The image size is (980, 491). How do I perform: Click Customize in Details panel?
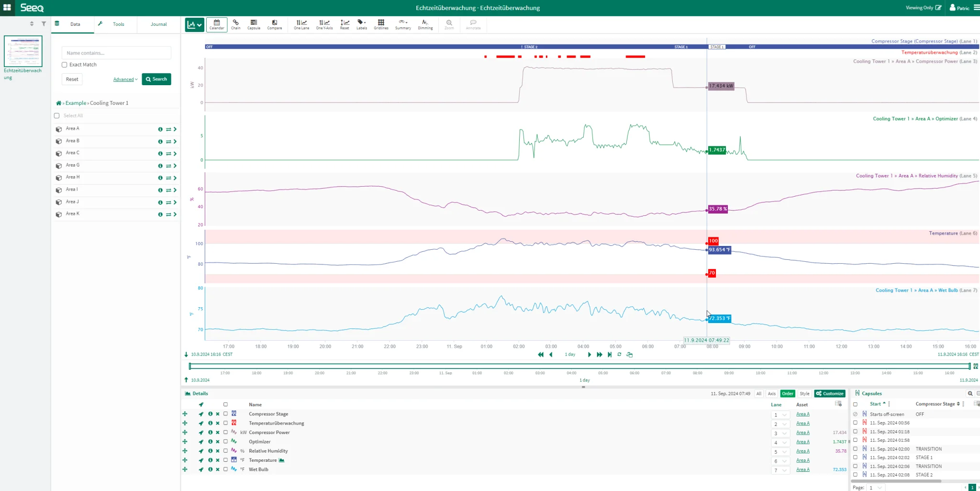[830, 394]
